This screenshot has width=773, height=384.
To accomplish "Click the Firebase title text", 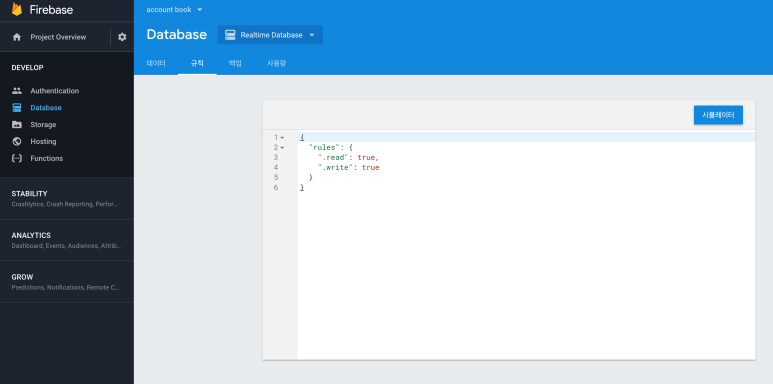I will (x=51, y=9).
